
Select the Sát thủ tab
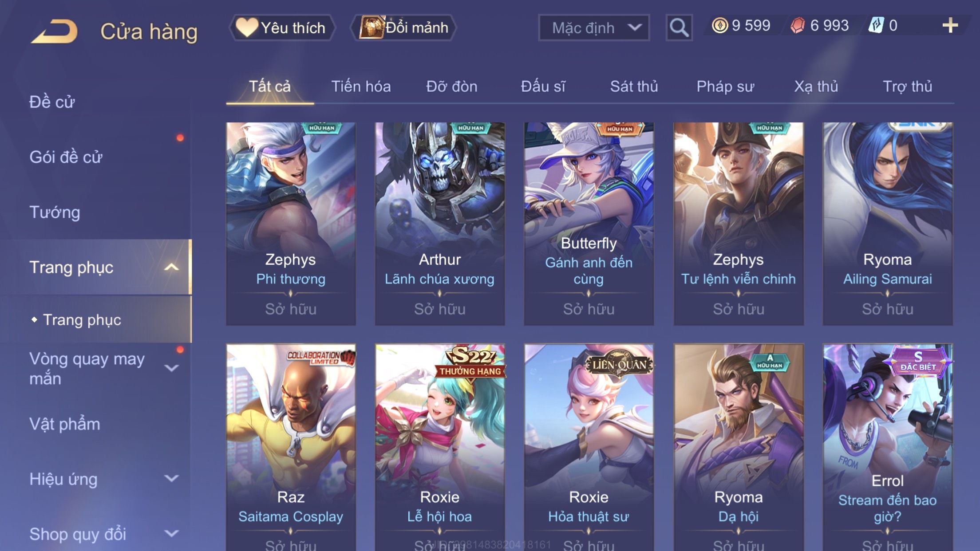pos(634,87)
